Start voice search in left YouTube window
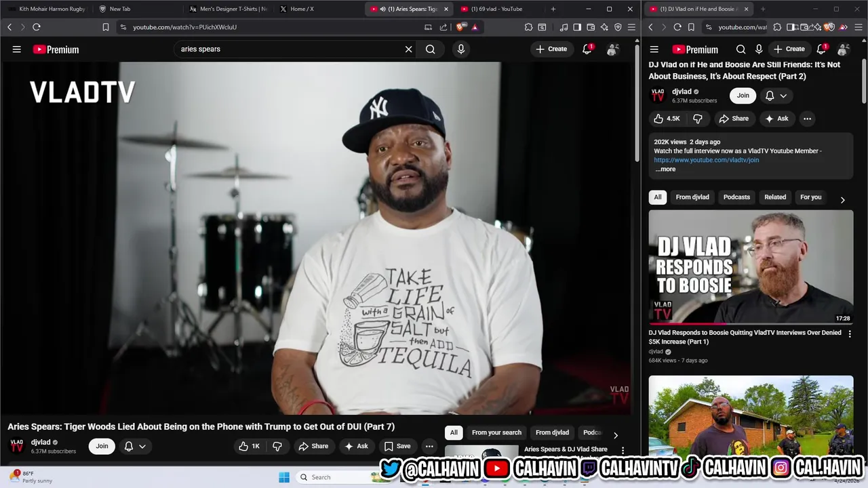This screenshot has width=868, height=488. point(461,49)
